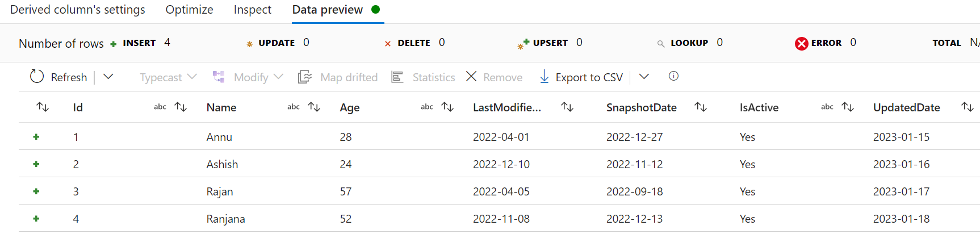Sort by the IsActive column arrows
The image size is (980, 242).
848,107
